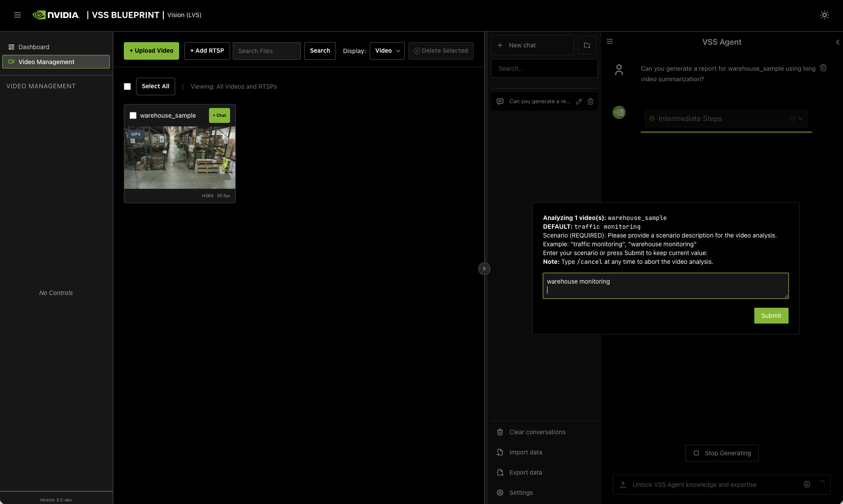843x504 pixels.
Task: Click Export data
Action: [544, 472]
